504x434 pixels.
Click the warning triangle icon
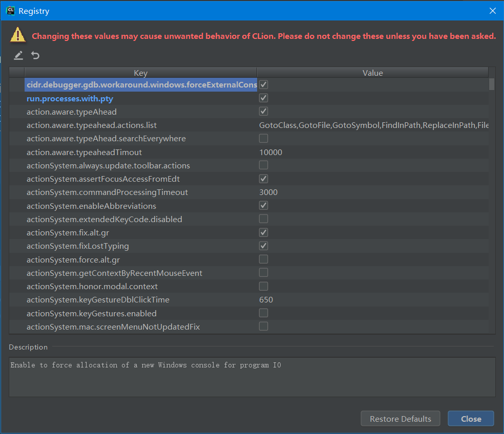(17, 35)
